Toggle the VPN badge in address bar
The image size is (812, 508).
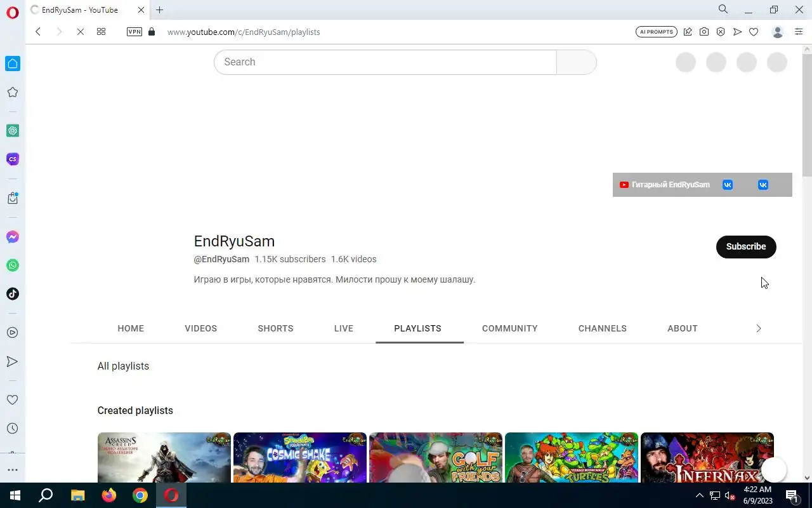point(134,32)
